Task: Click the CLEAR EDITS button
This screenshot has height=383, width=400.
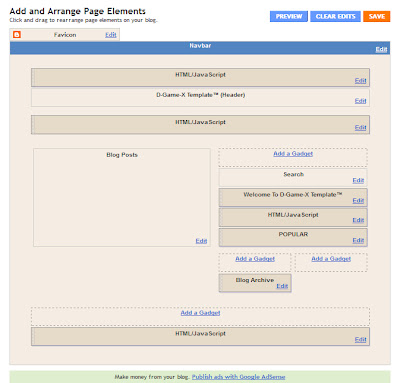Action: pos(335,16)
